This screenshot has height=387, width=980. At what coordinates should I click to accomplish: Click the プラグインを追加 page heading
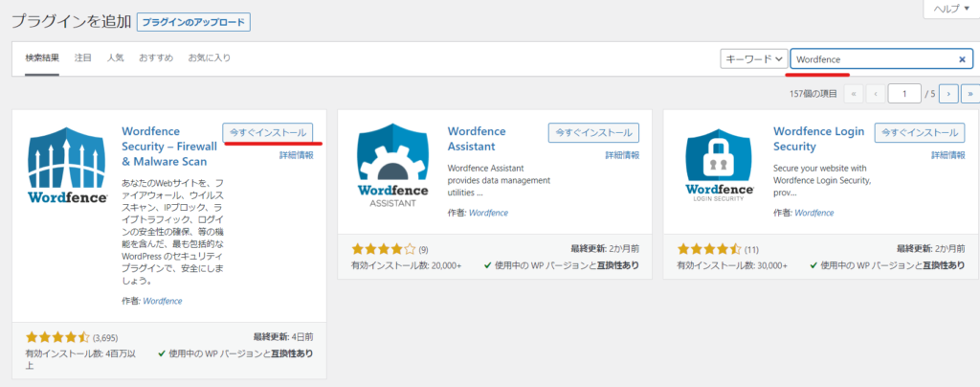point(70,22)
